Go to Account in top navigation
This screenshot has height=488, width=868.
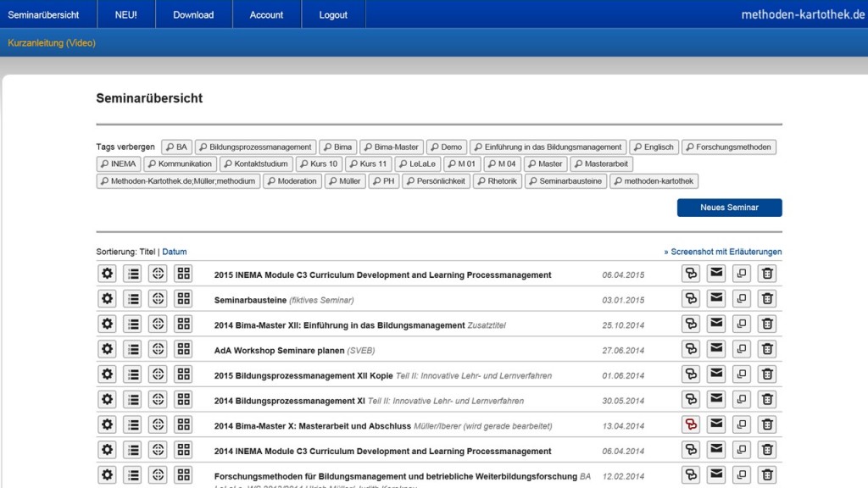[x=266, y=14]
